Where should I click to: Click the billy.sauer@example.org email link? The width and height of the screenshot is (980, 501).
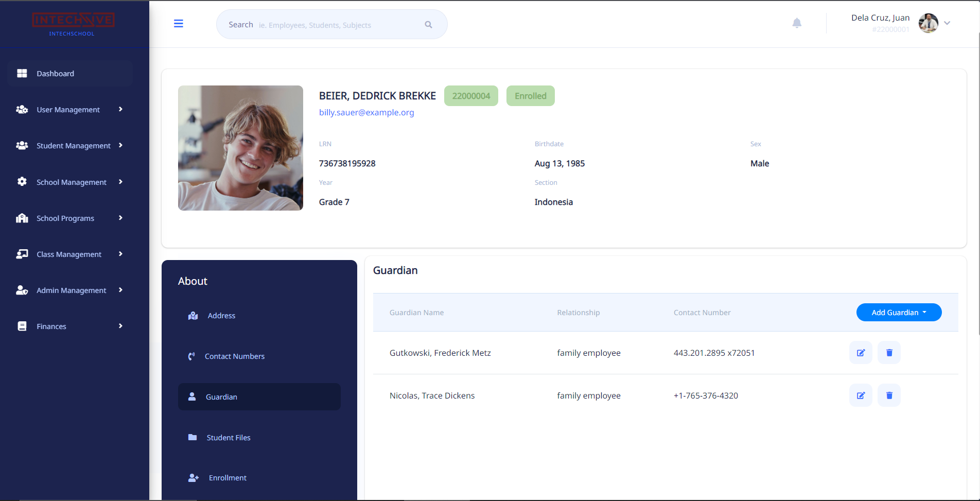[x=366, y=112]
